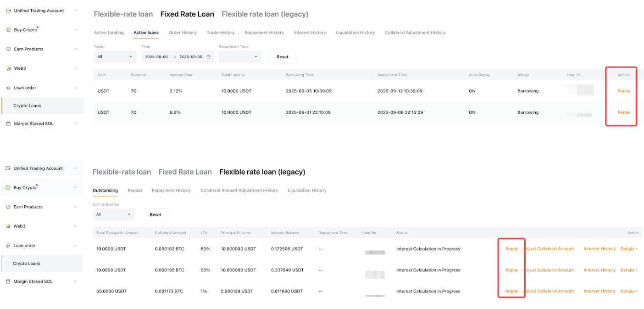This screenshot has width=644, height=309.
Task: Click Loan order icon in lower sidebar
Action: click(8, 246)
